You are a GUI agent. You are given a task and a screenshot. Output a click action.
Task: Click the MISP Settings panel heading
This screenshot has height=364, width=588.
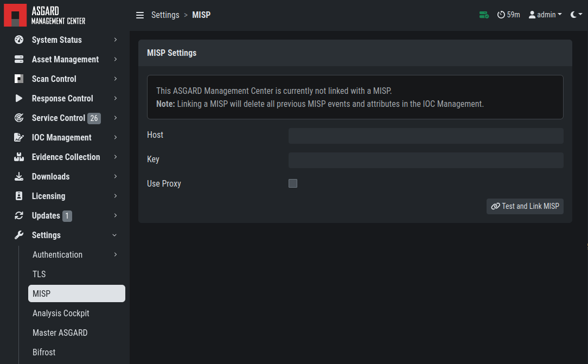(172, 53)
